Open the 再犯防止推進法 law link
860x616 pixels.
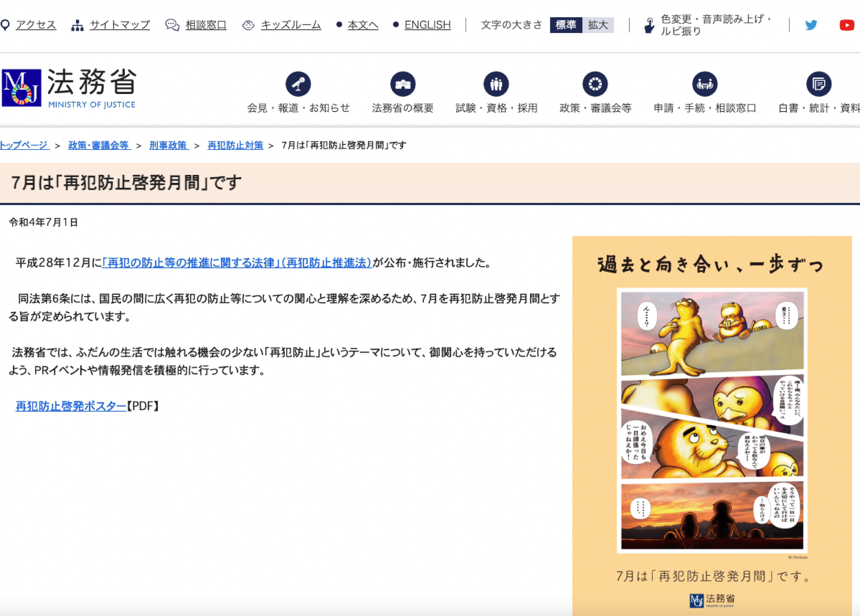(237, 263)
